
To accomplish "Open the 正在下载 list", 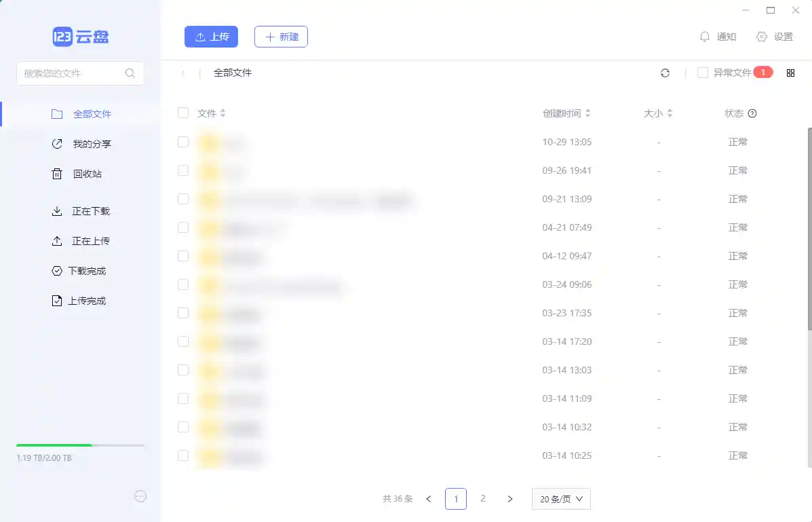I will (x=81, y=212).
